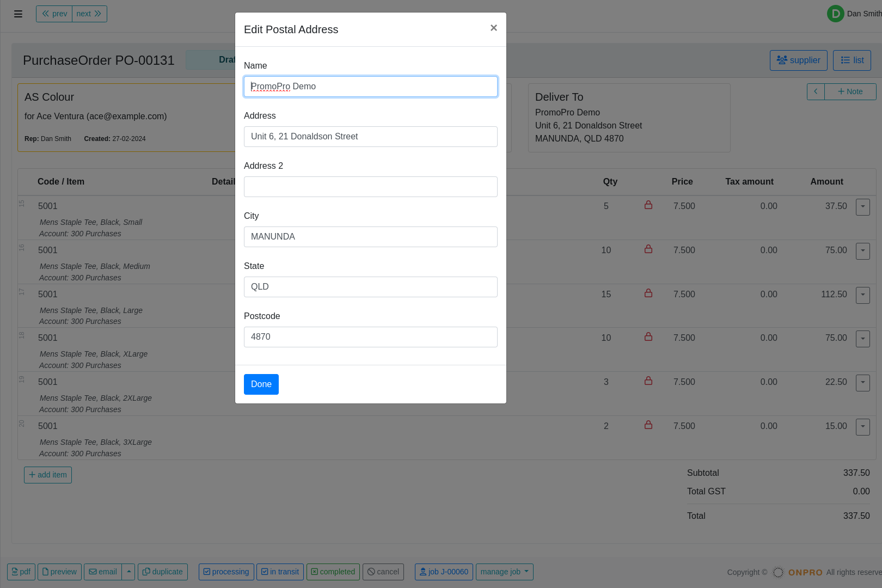Toggle price lock for Medium tee row
Screen dimensions: 882x588
pyautogui.click(x=648, y=249)
